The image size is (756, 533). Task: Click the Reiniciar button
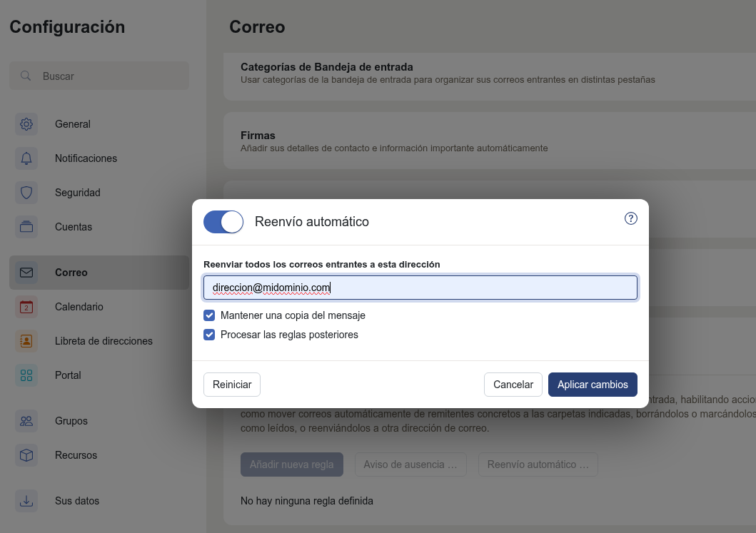click(232, 385)
